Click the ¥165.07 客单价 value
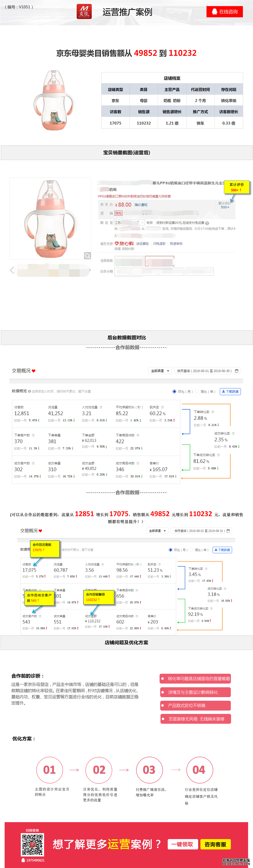Viewport: 253px width, 868px height. point(159,469)
